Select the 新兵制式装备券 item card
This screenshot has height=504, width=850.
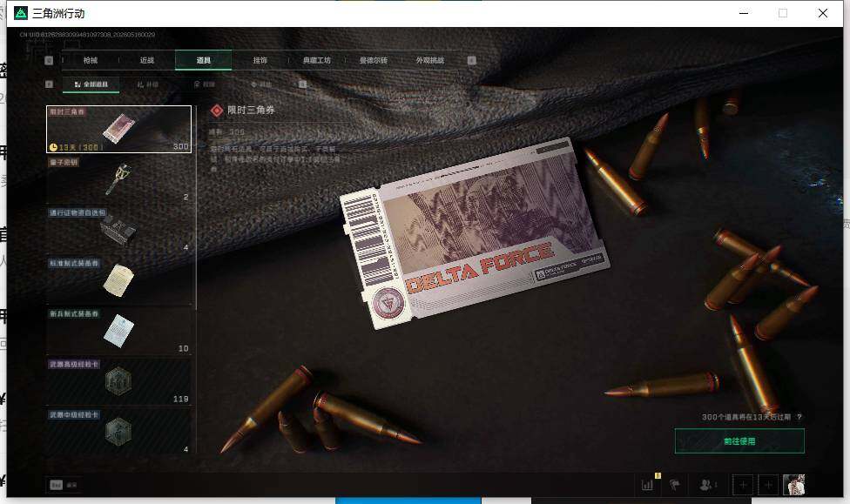click(118, 331)
